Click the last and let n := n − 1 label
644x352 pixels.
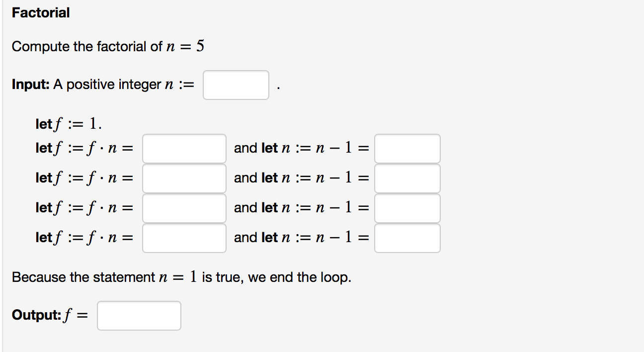[x=301, y=238]
